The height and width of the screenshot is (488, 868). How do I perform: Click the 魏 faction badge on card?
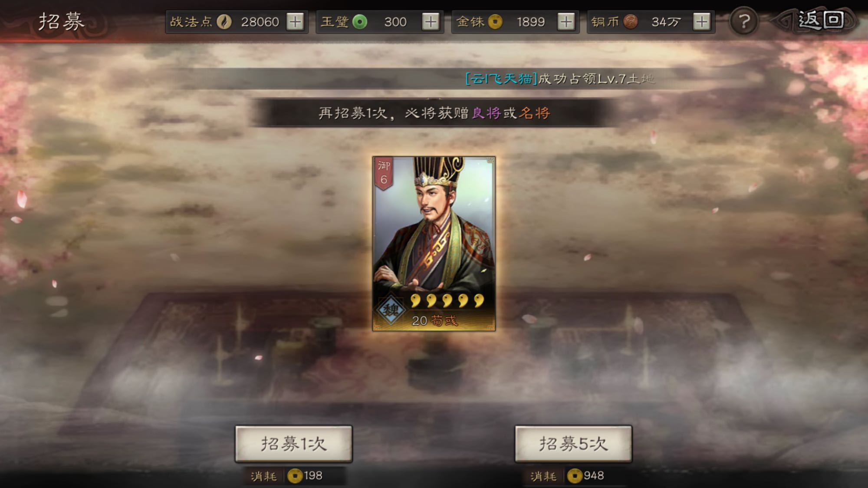pyautogui.click(x=391, y=310)
